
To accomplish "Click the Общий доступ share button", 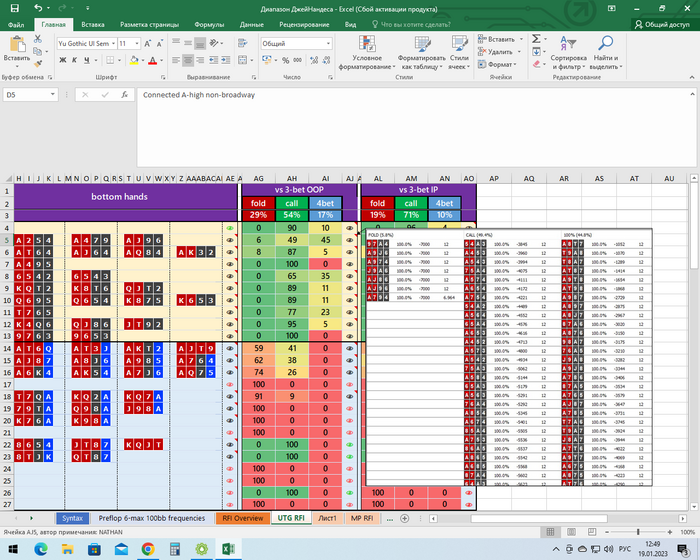I will pos(663,25).
